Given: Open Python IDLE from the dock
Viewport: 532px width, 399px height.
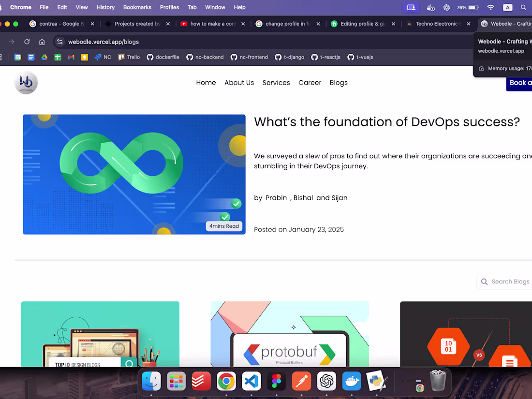Looking at the screenshot, I should (x=377, y=381).
